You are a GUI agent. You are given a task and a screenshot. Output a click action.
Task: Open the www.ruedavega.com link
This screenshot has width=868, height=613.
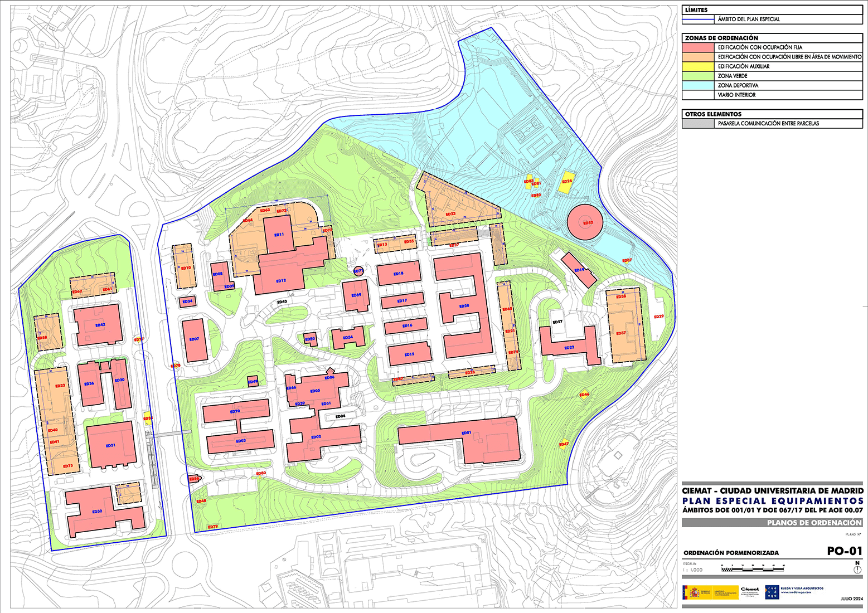coord(797,592)
